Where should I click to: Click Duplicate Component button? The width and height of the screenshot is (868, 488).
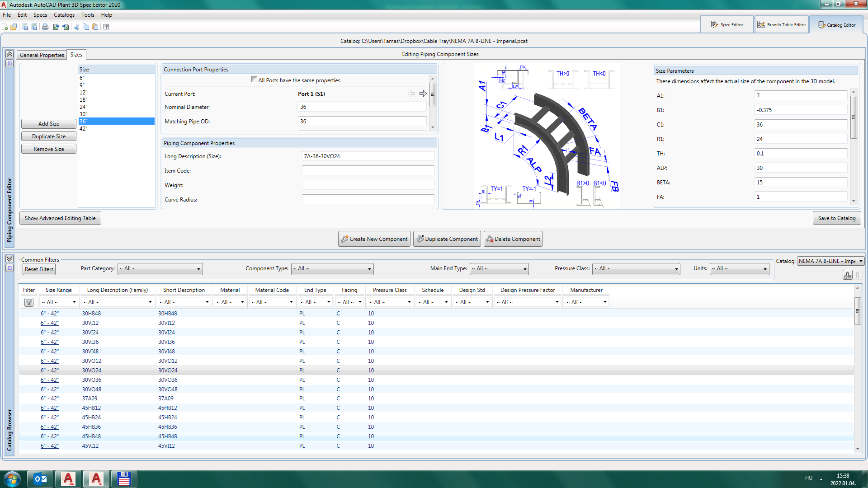tap(447, 239)
